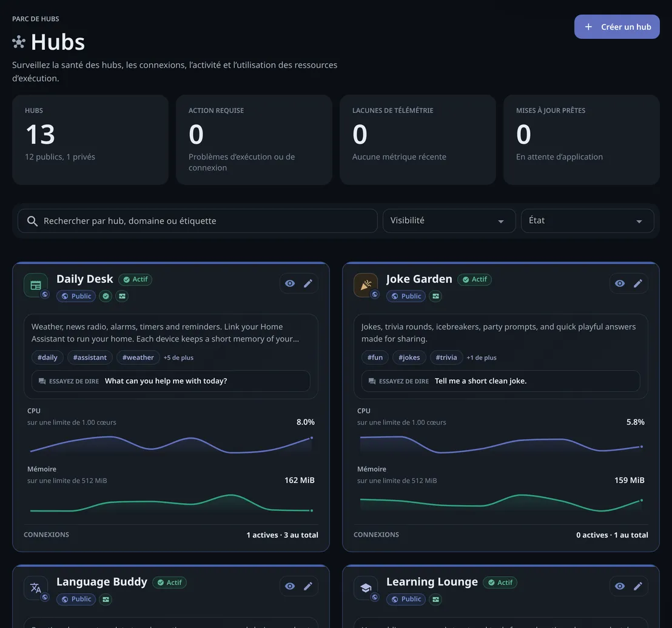Click the What can you help me prompt
Screen dimensions: 672x628
(x=171, y=381)
